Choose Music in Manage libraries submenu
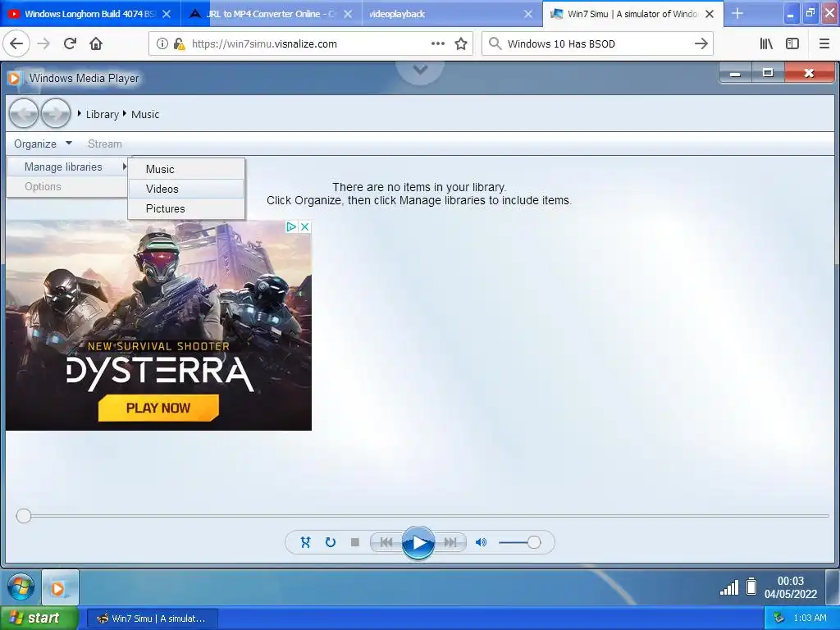This screenshot has height=630, width=840. 186,169
